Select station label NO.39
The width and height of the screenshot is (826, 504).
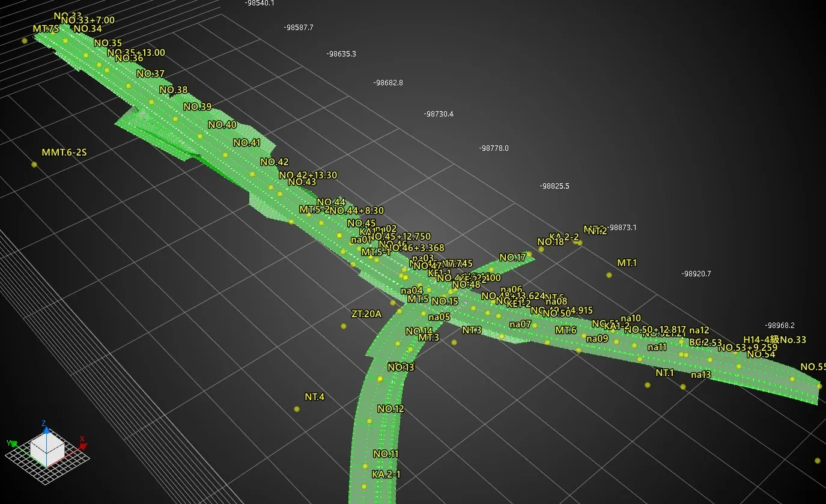(198, 107)
